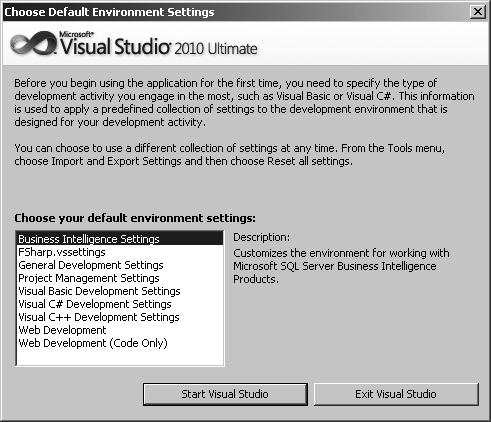The height and width of the screenshot is (422, 491).
Task: Click the Visual Studio infinity logo icon
Action: [x=33, y=43]
